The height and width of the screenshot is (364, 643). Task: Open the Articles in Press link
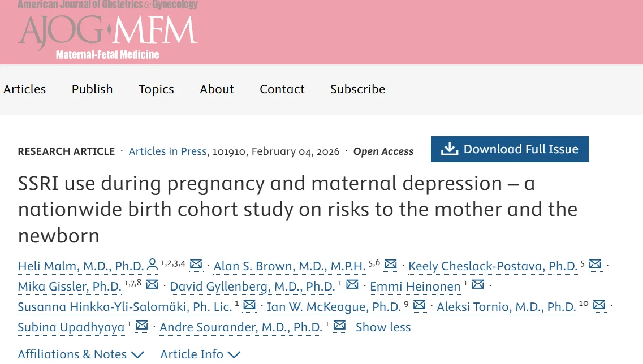pos(167,151)
